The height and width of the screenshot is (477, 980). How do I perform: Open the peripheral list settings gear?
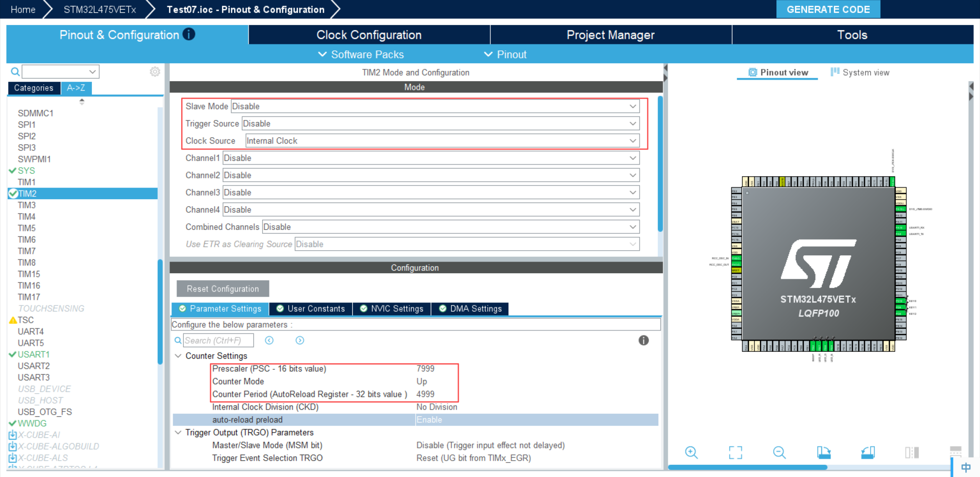tap(155, 71)
